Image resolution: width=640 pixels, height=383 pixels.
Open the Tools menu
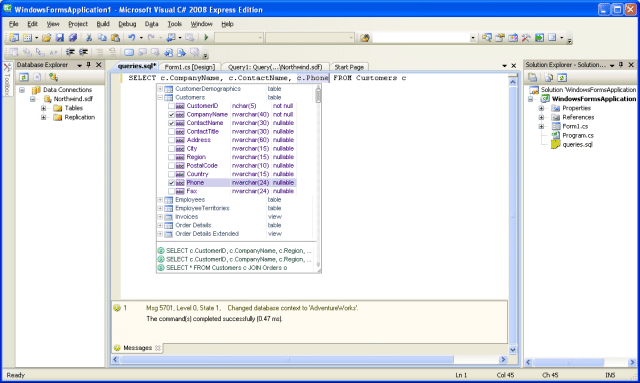click(174, 24)
